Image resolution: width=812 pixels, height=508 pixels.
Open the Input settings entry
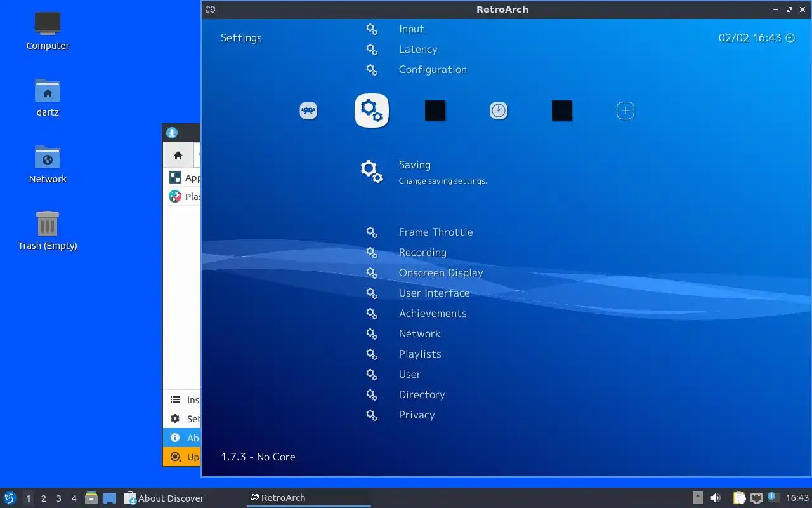coord(411,29)
